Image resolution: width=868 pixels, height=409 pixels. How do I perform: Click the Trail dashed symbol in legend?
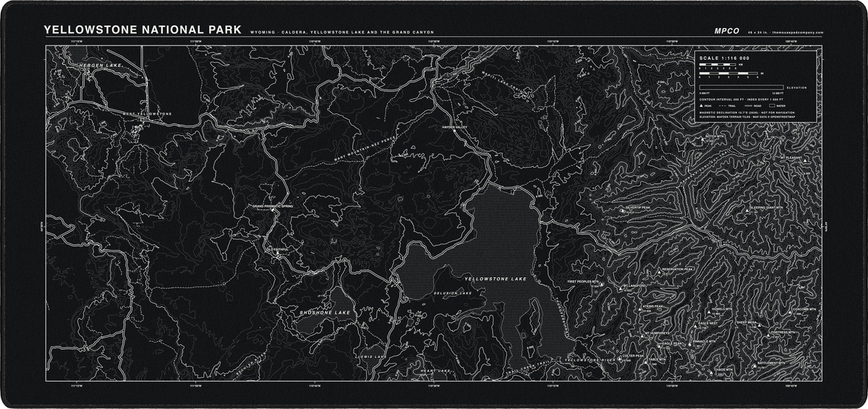pos(722,106)
